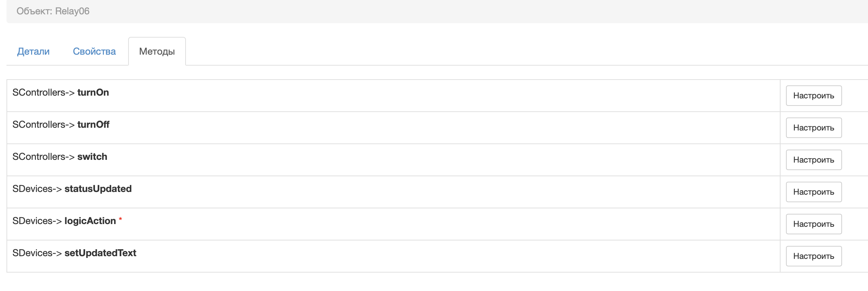Configure setUpdatedText with Настроить button
Viewport: 868px width, 291px height.
coord(813,256)
